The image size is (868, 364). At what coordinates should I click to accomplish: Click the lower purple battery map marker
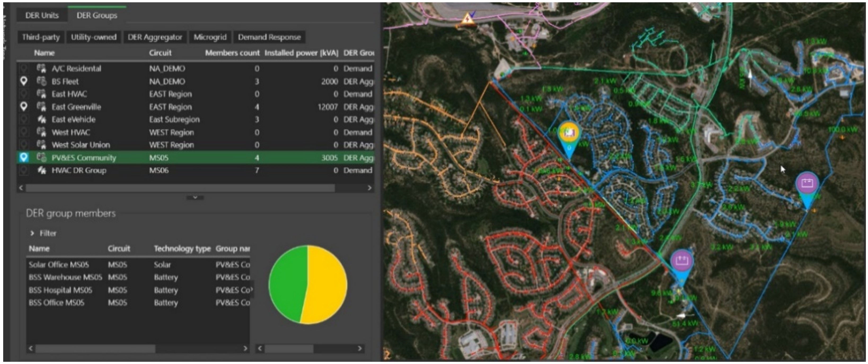681,261
